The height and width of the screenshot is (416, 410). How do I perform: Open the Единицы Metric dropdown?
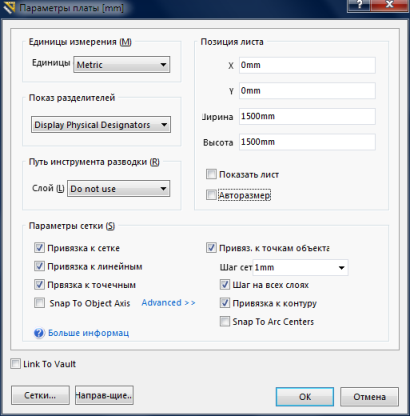pos(122,65)
